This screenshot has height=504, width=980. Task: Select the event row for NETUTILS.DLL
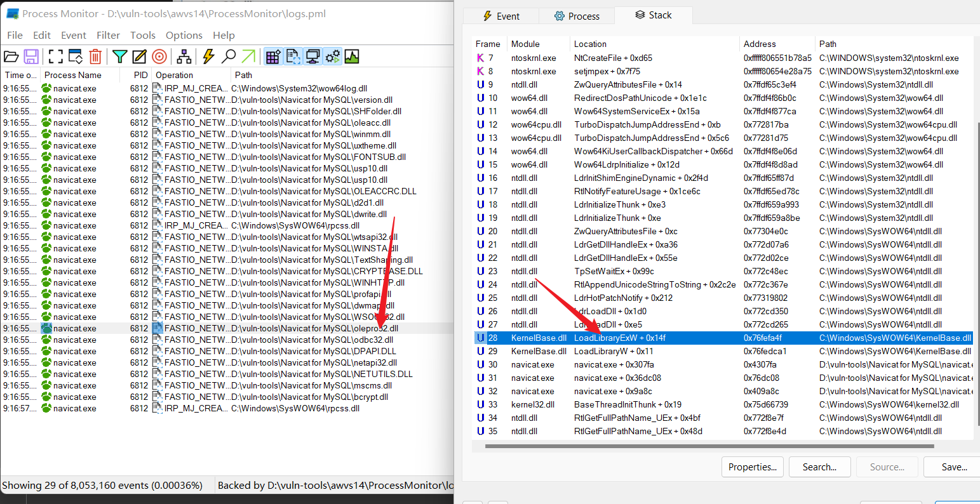click(227, 374)
